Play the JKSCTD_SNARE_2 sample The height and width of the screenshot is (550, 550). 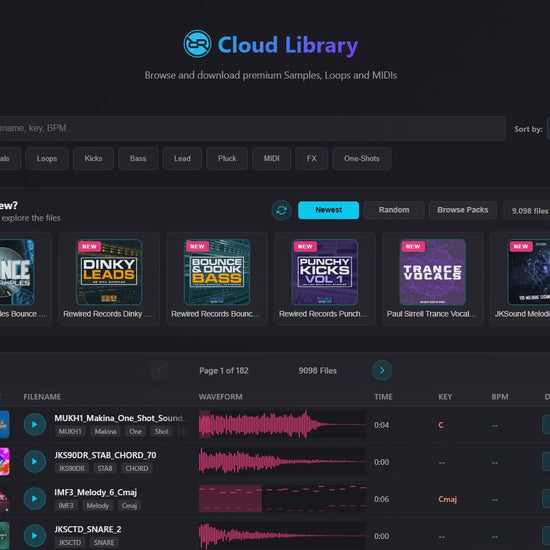35,536
